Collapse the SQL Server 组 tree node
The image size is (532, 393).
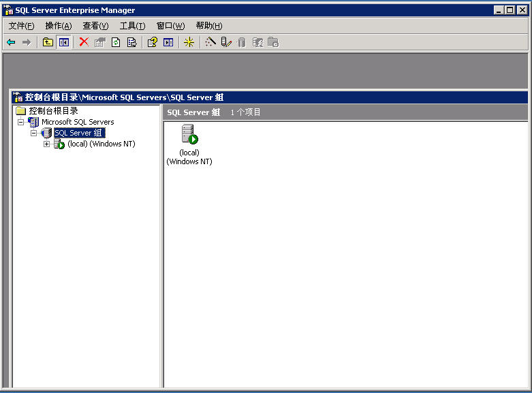[x=33, y=133]
